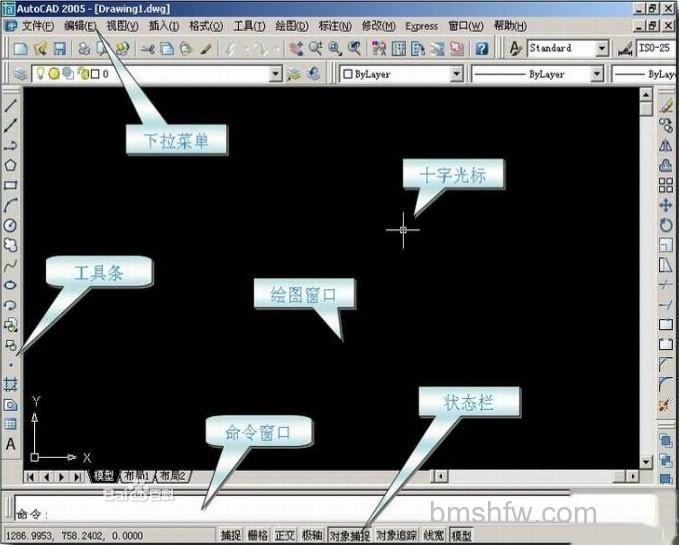
Task: Select the Mirror modify tool
Action: click(x=666, y=145)
